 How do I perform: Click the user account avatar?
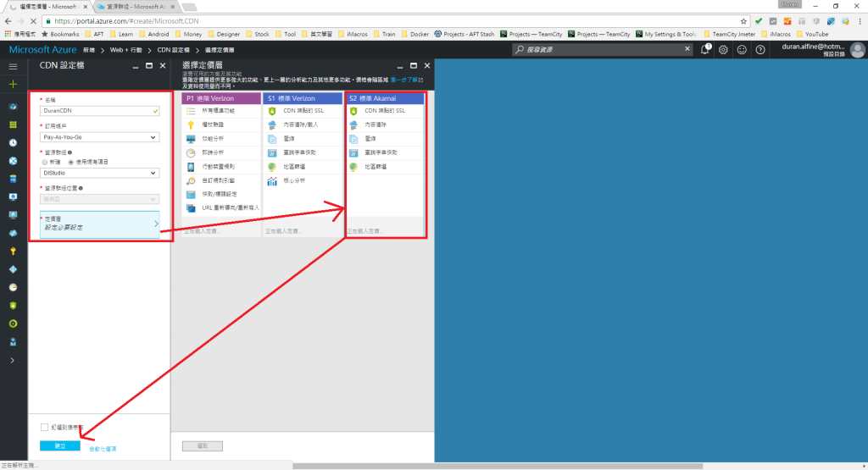tap(858, 50)
